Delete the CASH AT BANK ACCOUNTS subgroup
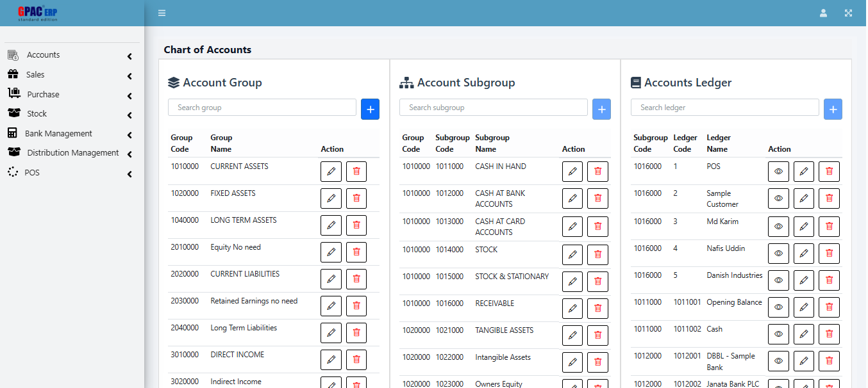 pyautogui.click(x=597, y=199)
